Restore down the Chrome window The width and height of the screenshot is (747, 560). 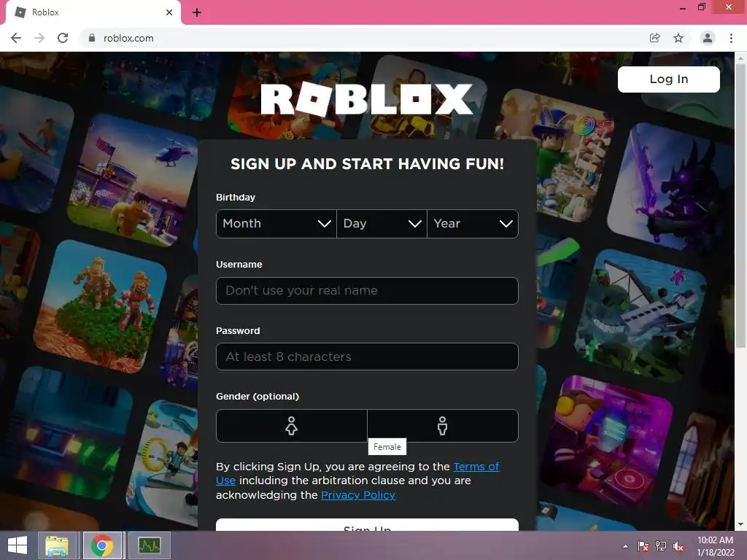702,7
